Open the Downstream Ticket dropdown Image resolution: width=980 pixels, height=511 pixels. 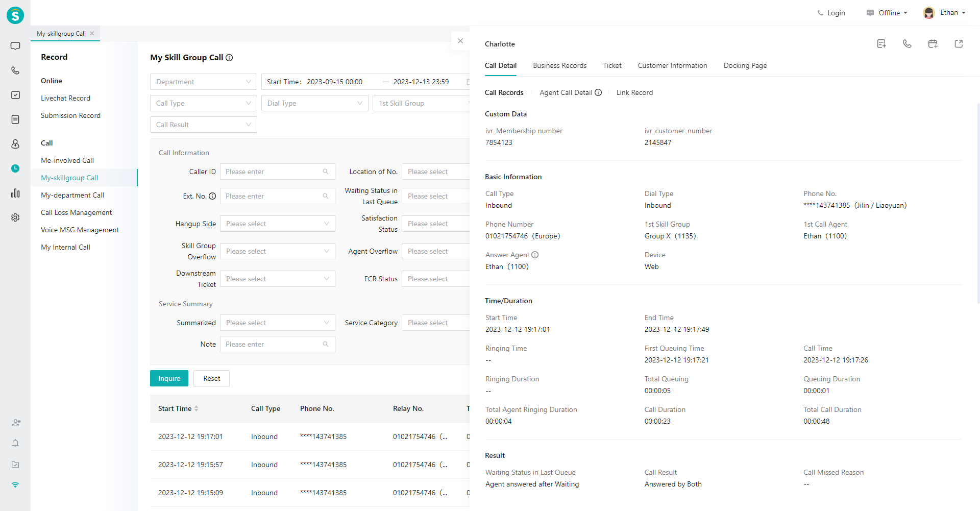pyautogui.click(x=278, y=279)
